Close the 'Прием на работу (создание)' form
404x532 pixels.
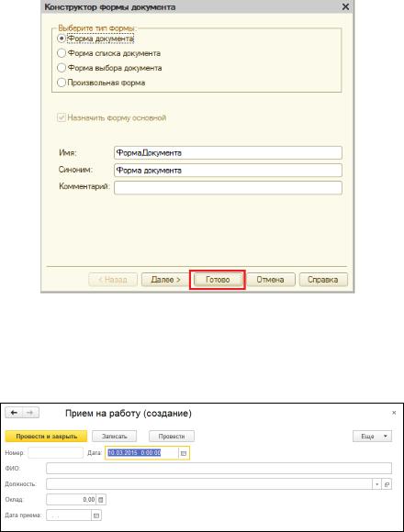[394, 413]
